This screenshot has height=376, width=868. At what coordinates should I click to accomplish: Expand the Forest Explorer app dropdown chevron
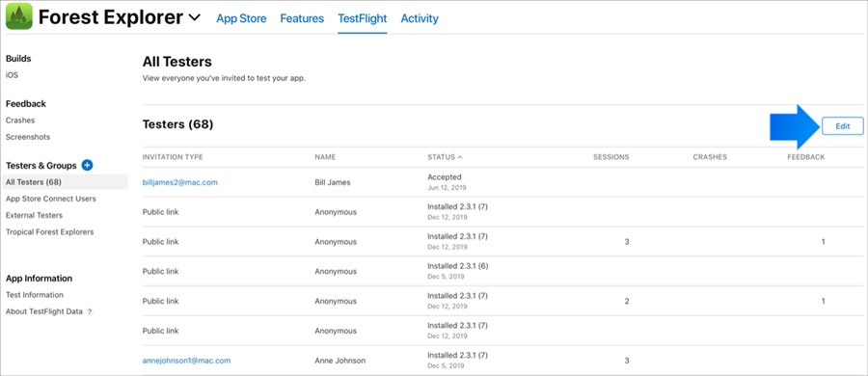point(194,18)
